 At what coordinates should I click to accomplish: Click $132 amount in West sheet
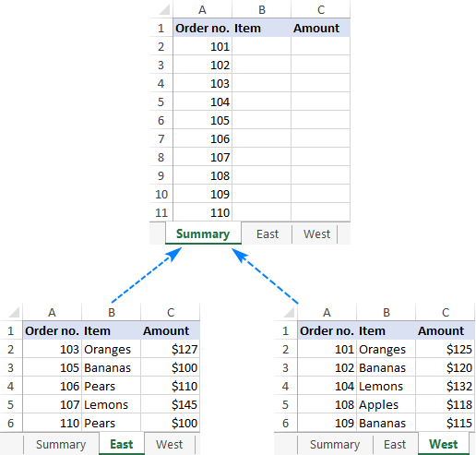point(446,386)
